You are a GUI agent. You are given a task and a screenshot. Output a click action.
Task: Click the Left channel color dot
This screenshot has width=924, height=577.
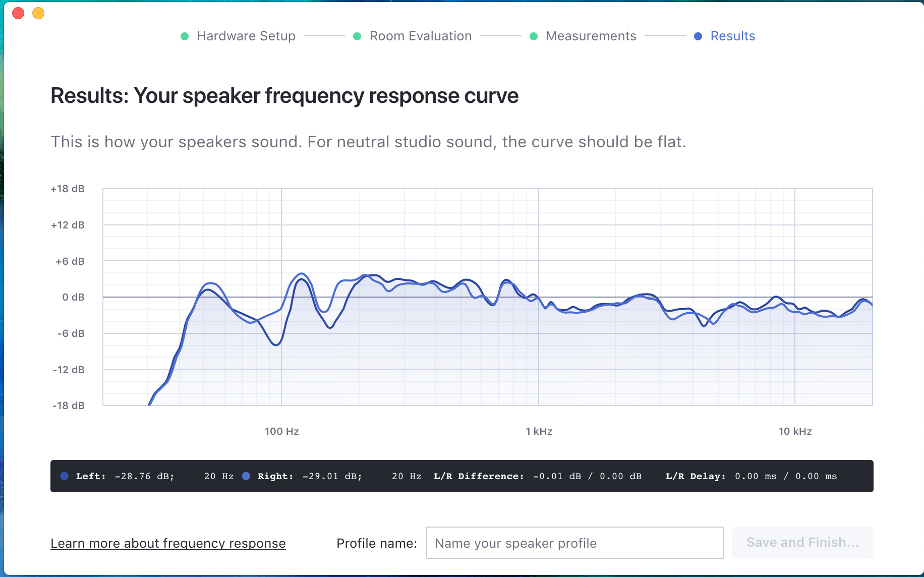point(65,476)
